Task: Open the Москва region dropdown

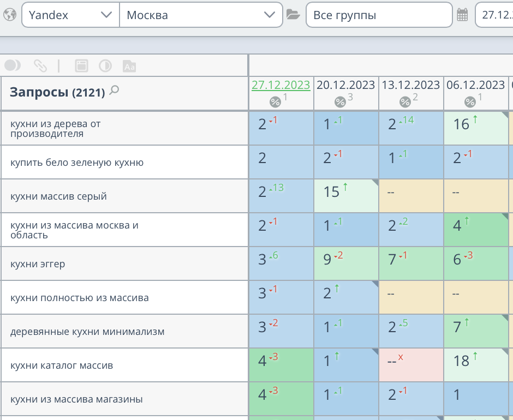Action: [201, 15]
